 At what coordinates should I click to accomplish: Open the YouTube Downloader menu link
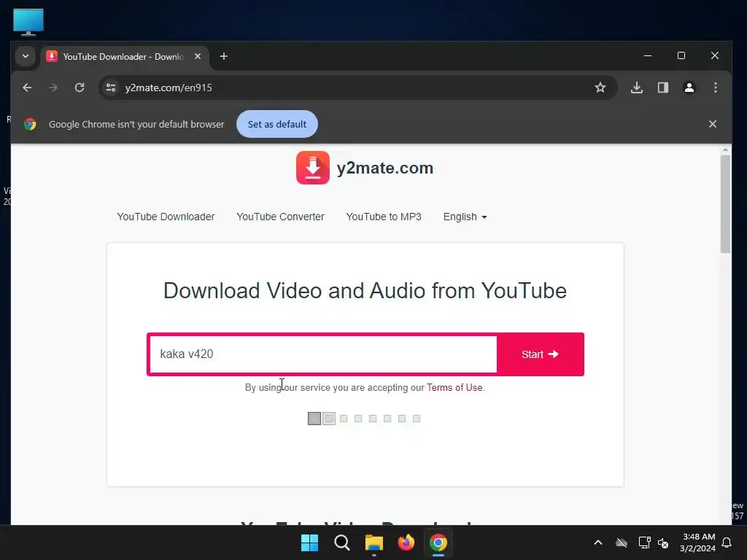(166, 217)
